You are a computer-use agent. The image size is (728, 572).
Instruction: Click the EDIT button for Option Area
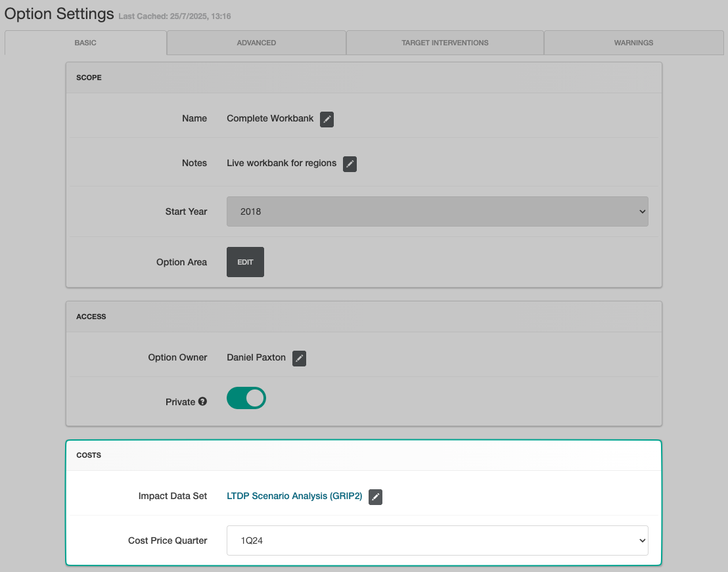244,261
